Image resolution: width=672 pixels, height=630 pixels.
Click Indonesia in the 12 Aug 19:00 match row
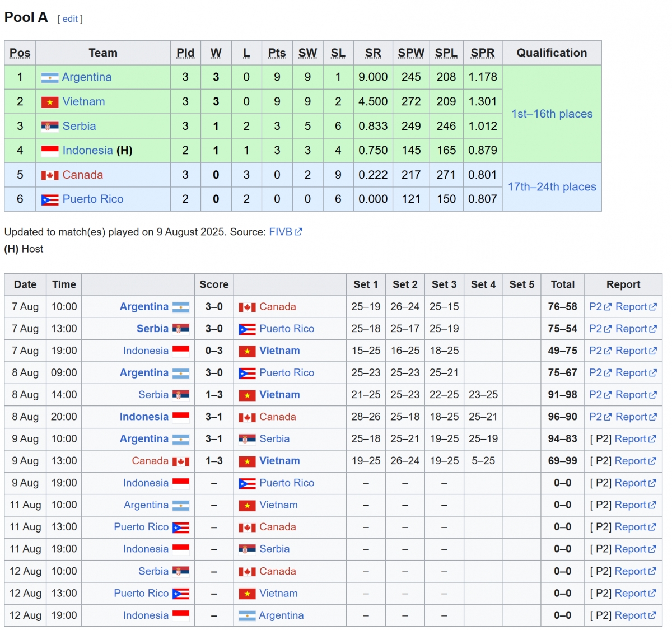pyautogui.click(x=146, y=615)
